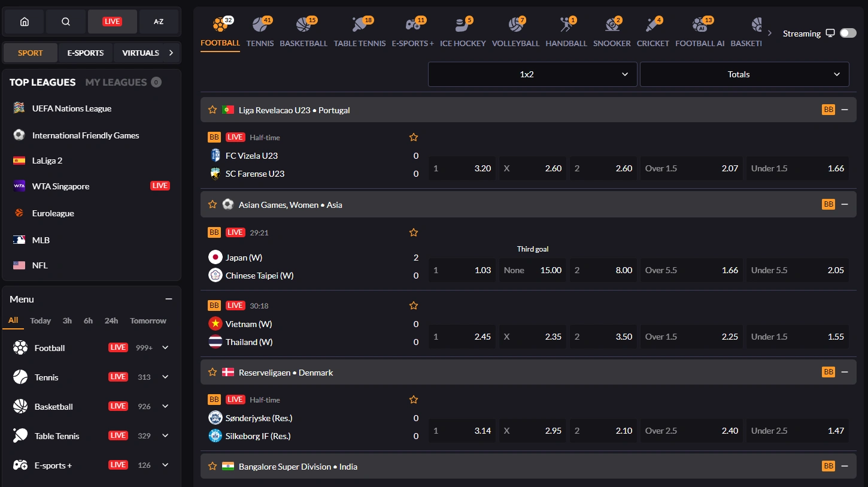Filter menu by Tomorrow
Viewport: 868px width, 487px height.
point(148,320)
